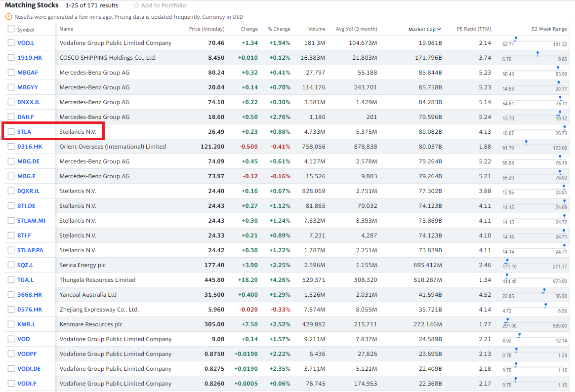Open the MBGYY ticker link
The width and height of the screenshot is (575, 392).
[28, 87]
